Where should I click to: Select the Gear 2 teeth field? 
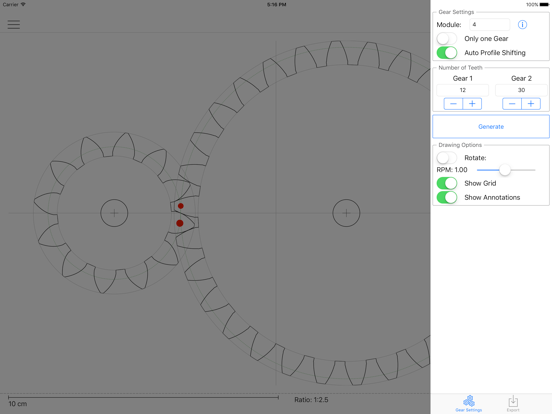[521, 90]
